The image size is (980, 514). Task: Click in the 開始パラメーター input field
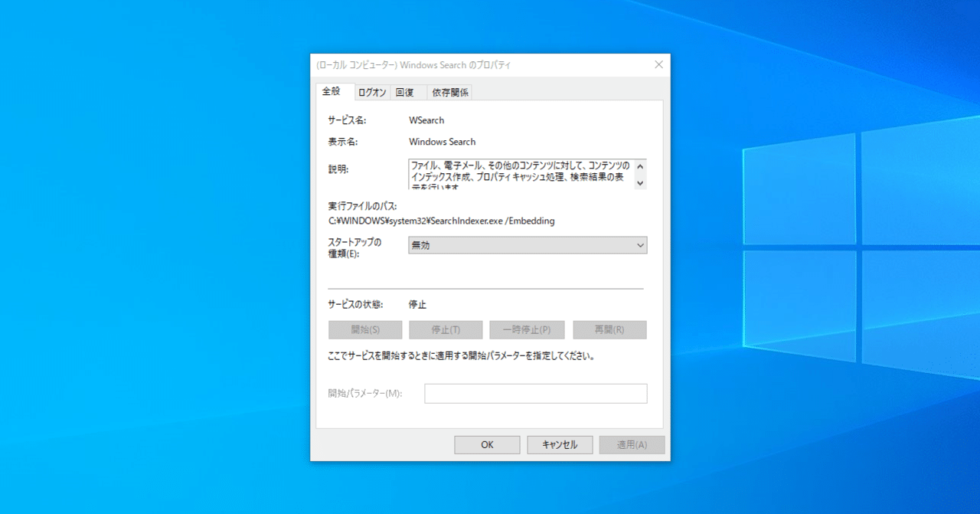(536, 394)
